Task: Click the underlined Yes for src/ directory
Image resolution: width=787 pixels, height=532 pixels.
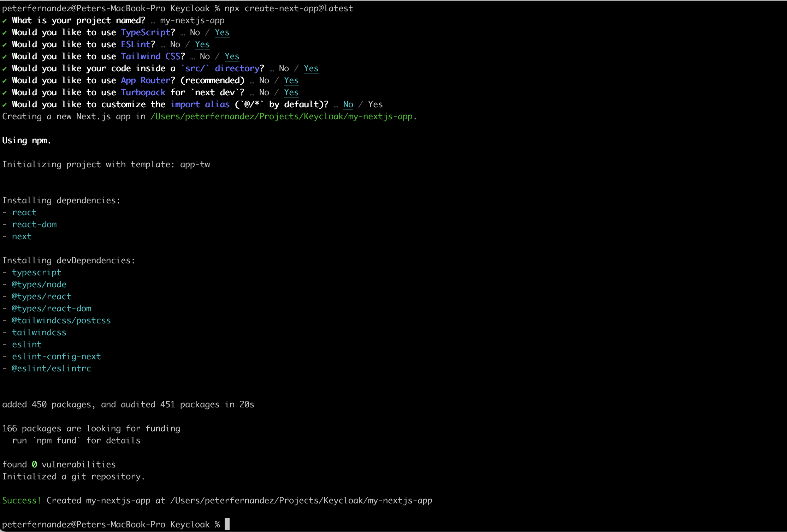Action: tap(311, 68)
